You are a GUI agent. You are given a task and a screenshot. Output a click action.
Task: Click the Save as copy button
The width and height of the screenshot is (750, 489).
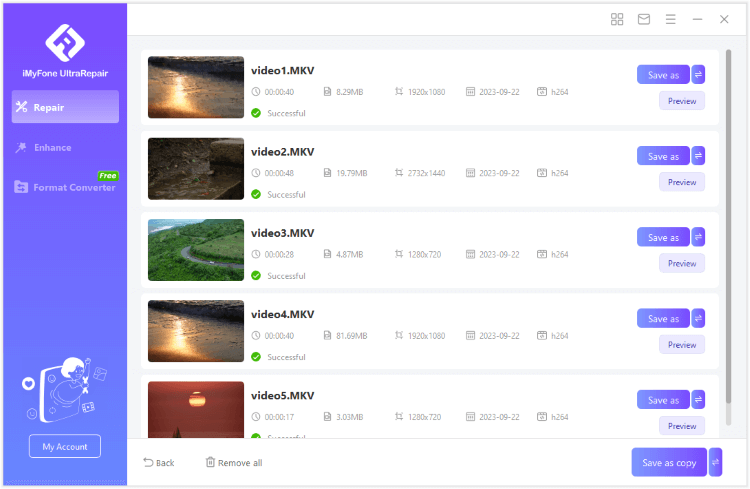pyautogui.click(x=669, y=462)
